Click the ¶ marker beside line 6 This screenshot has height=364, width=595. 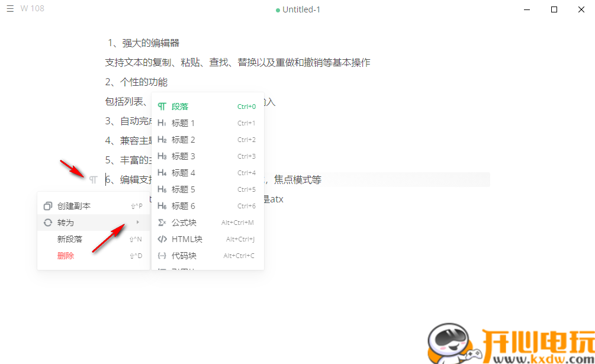[93, 179]
